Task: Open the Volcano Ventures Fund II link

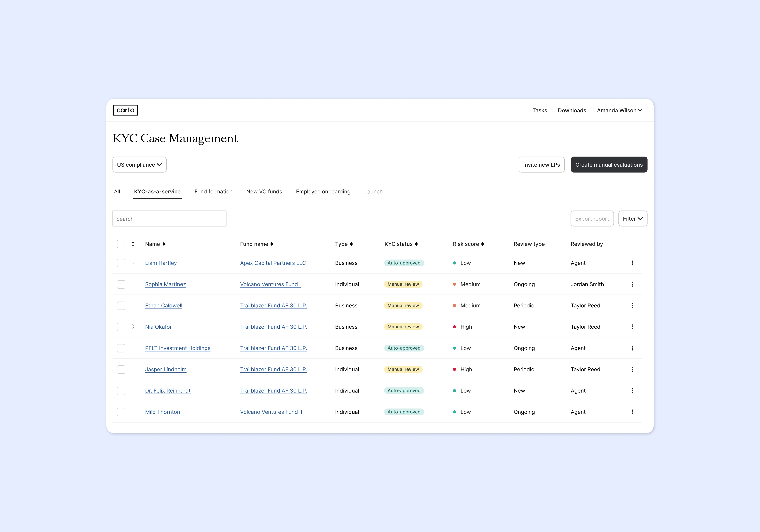Action: (271, 412)
